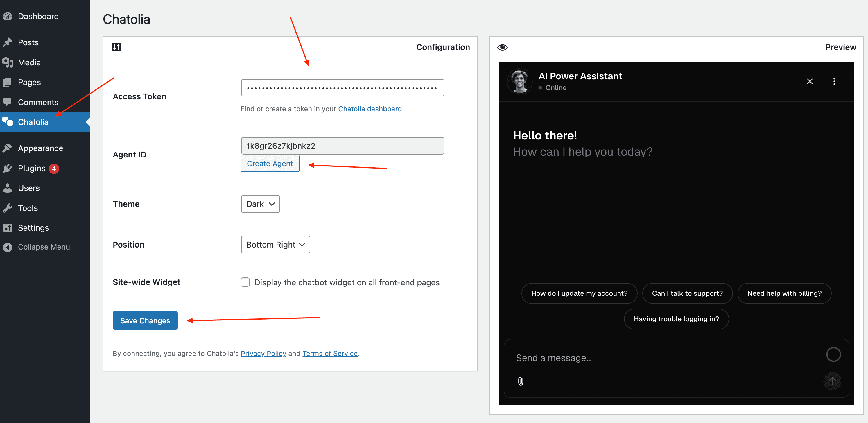The image size is (868, 423).
Task: Click inside the Send a message field
Action: click(x=607, y=357)
